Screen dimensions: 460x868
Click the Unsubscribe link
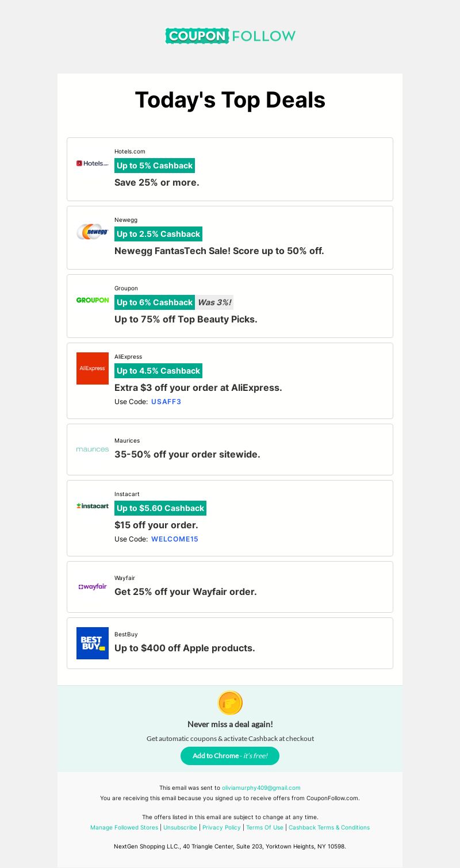point(180,828)
